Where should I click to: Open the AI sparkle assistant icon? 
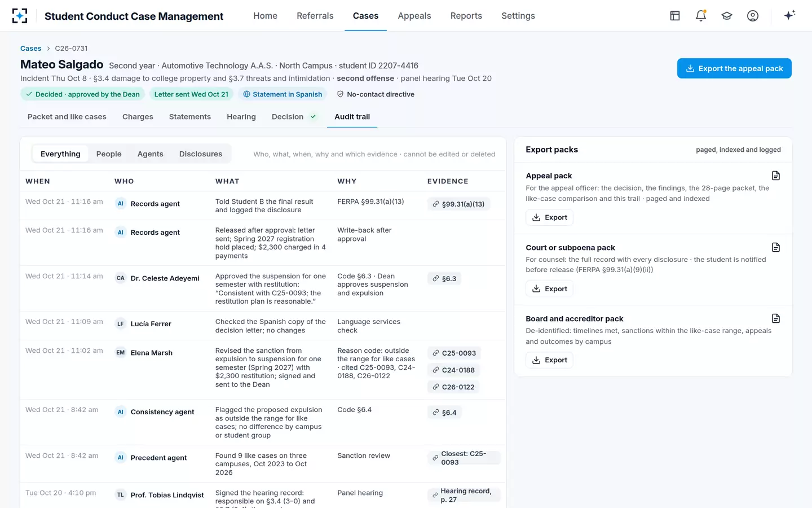point(789,15)
